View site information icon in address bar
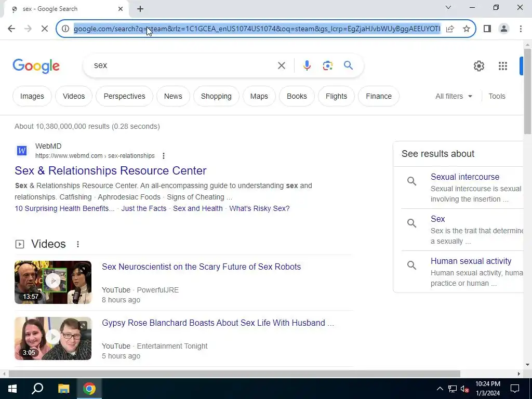 [x=65, y=29]
